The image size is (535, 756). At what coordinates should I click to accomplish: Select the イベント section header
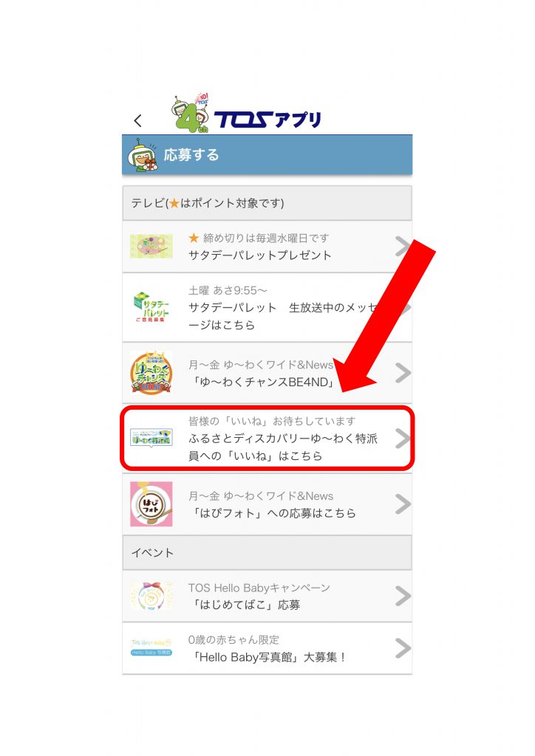click(x=267, y=552)
